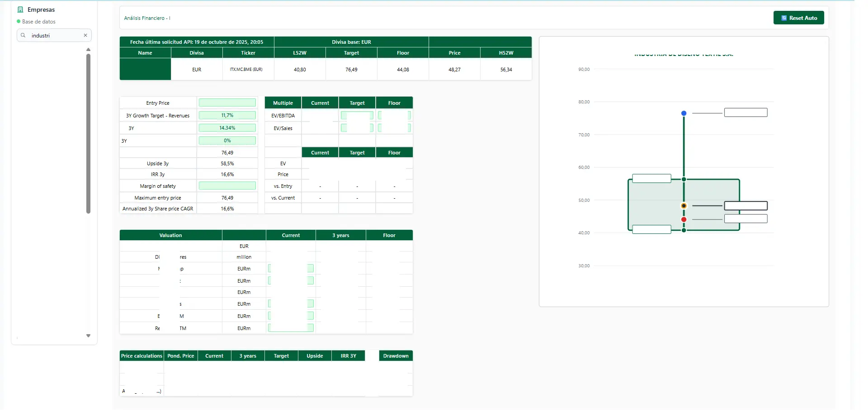868x410 pixels.
Task: Select the Entry Price input field
Action: point(227,103)
